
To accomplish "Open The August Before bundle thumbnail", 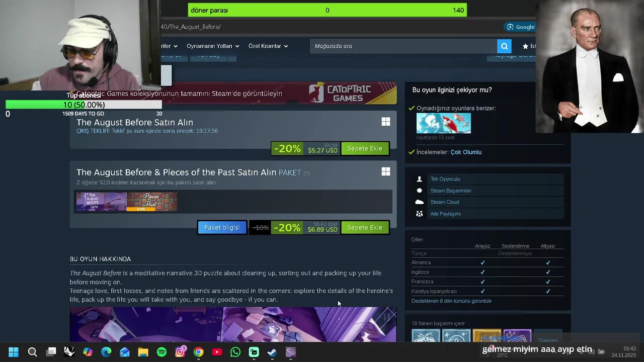I will tap(102, 202).
